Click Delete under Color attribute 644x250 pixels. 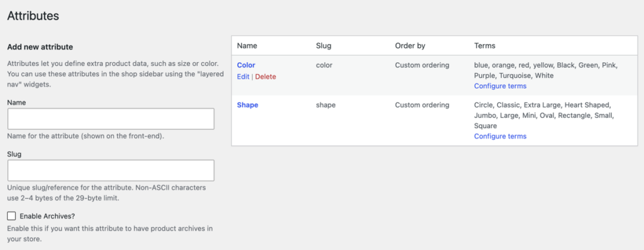[266, 77]
